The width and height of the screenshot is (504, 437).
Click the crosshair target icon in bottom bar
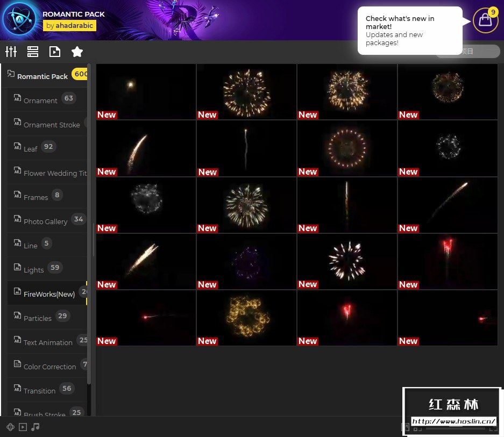pos(10,427)
